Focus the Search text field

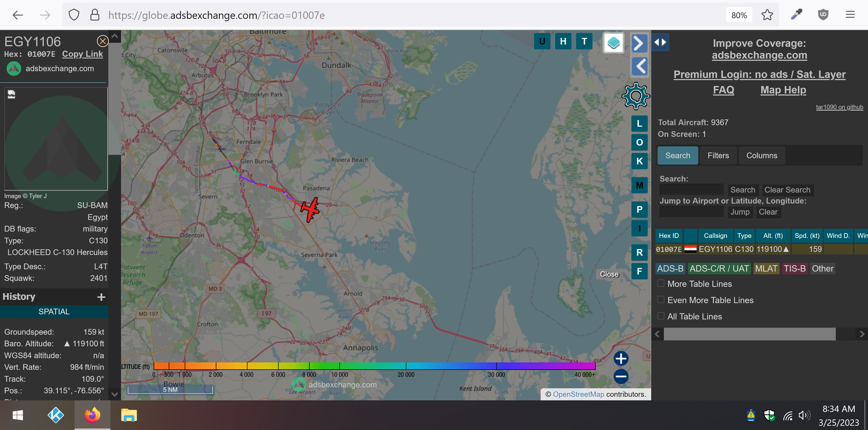pos(691,190)
